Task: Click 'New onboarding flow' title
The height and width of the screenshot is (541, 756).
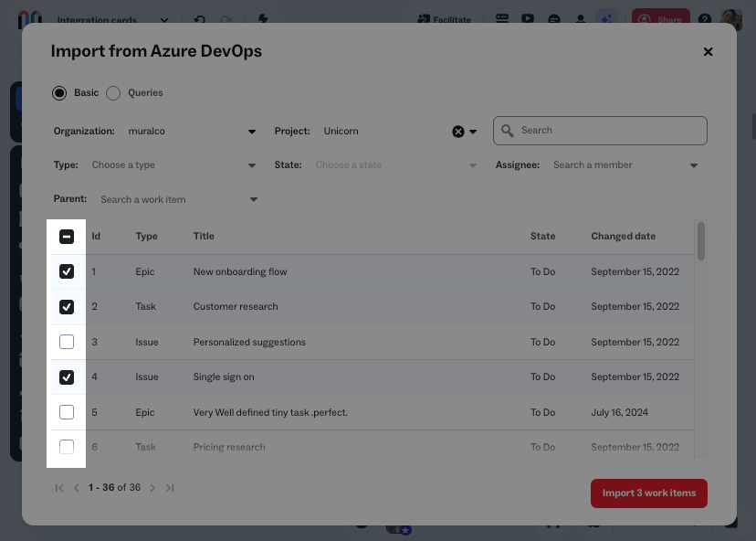Action: click(240, 271)
